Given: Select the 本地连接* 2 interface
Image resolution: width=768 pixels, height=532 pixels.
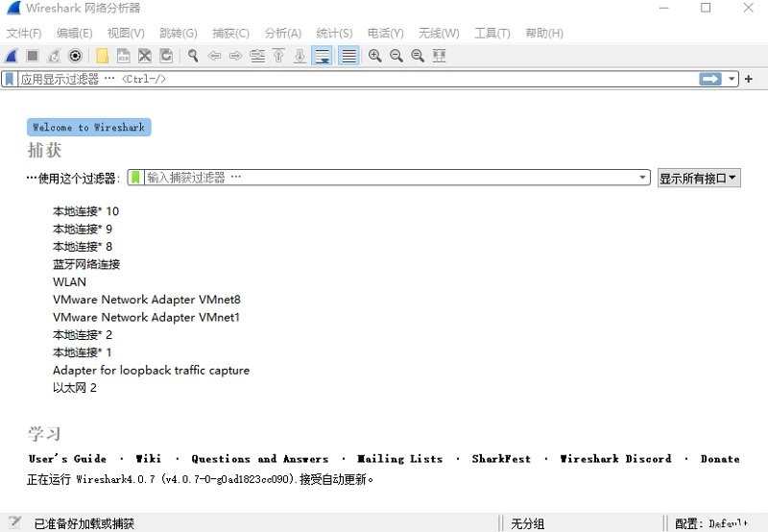Looking at the screenshot, I should [83, 334].
